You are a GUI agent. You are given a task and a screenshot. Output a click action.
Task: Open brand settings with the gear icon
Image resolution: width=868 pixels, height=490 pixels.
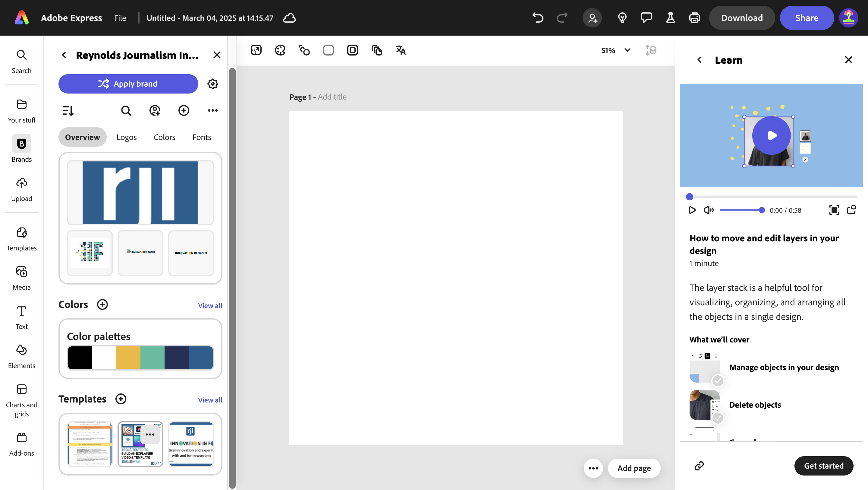click(x=212, y=84)
